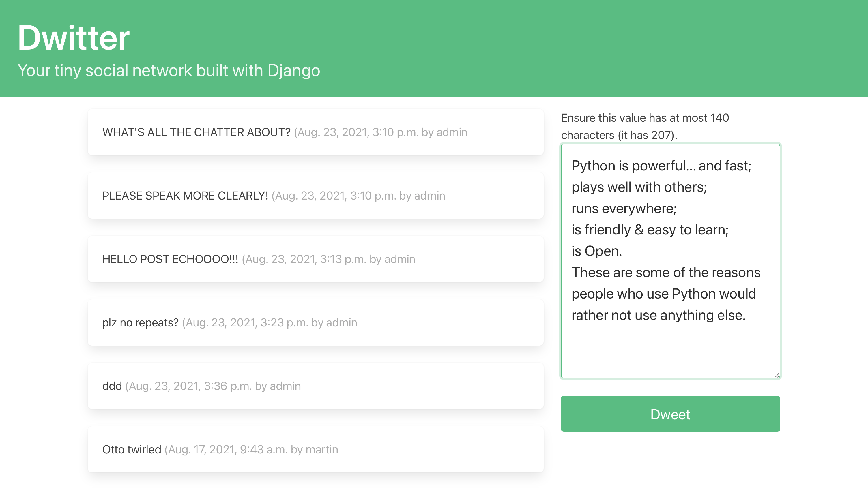868x488 pixels.
Task: Click the timestamp on plz no repeats?
Action: [269, 322]
